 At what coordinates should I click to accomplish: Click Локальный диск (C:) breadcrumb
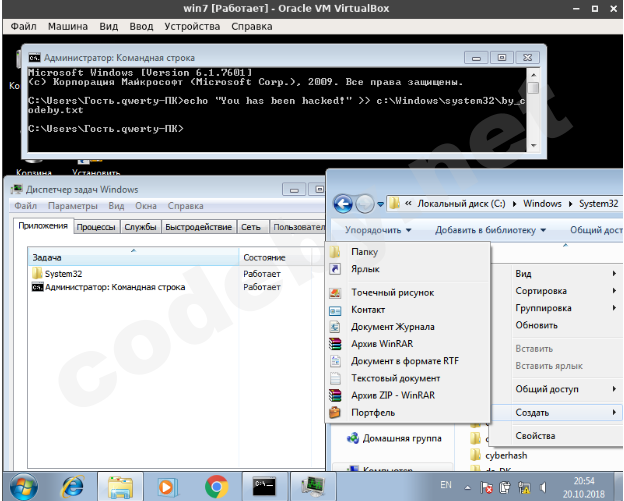tap(461, 204)
